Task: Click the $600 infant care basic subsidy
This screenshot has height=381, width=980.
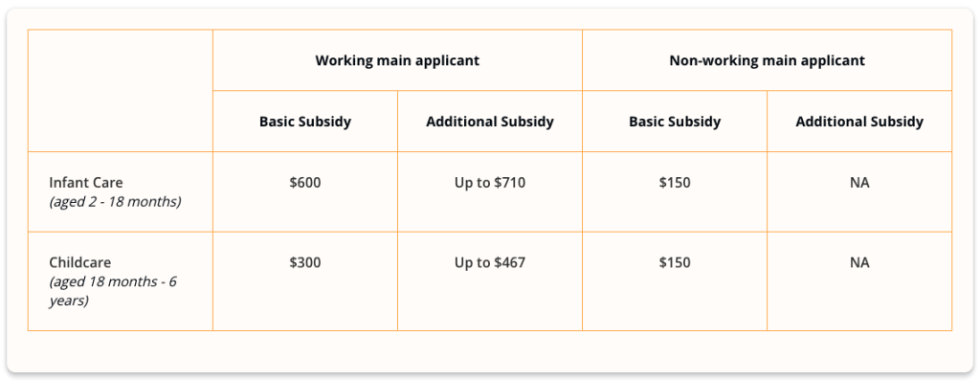Action: (x=305, y=183)
